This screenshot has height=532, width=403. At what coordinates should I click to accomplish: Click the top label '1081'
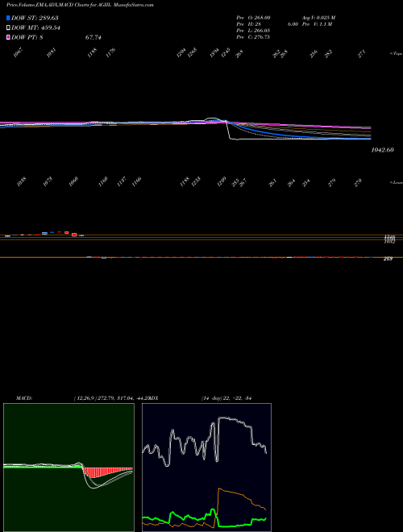52,52
